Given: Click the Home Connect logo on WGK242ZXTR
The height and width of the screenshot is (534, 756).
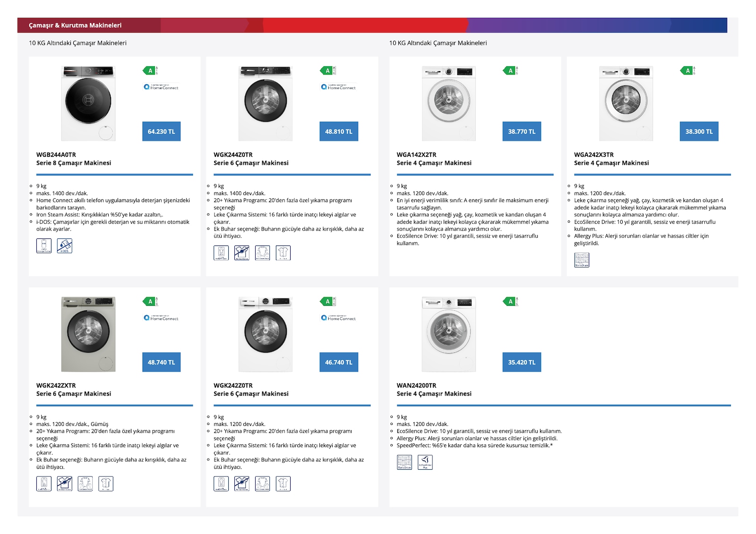Looking at the screenshot, I should pos(161,318).
